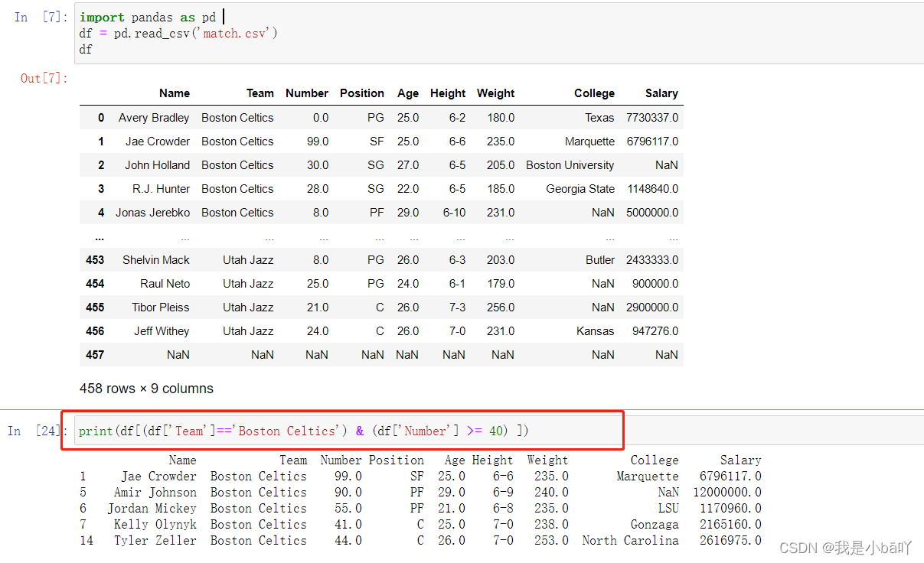Click the "7-3" height cell for Tibor Pleiss
This screenshot has height=563, width=924.
[457, 308]
